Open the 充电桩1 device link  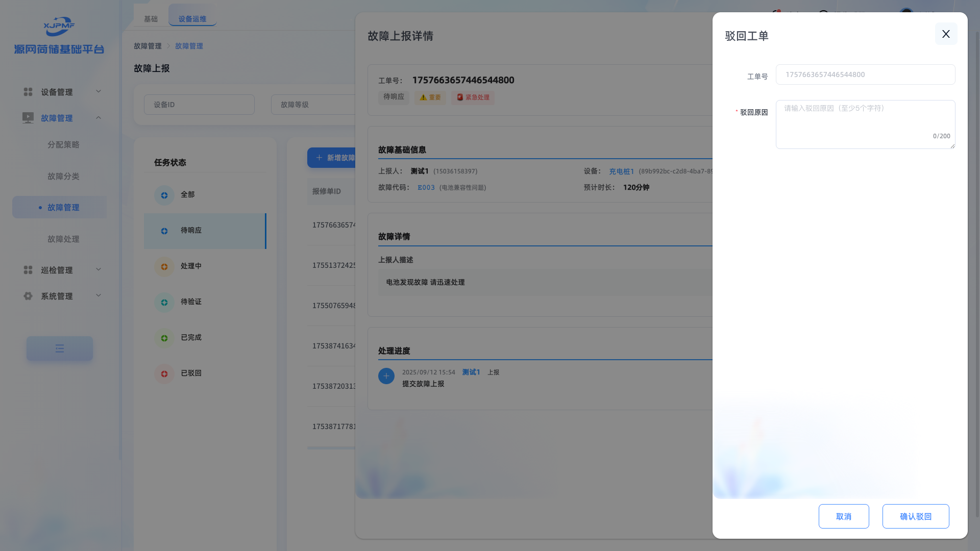pyautogui.click(x=621, y=171)
